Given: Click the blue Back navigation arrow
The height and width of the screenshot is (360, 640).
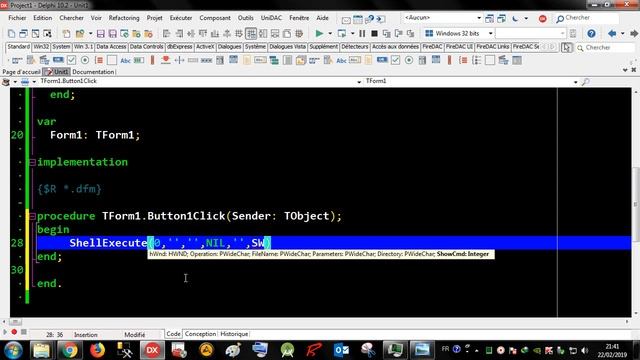Looking at the screenshot, I should (612, 33).
